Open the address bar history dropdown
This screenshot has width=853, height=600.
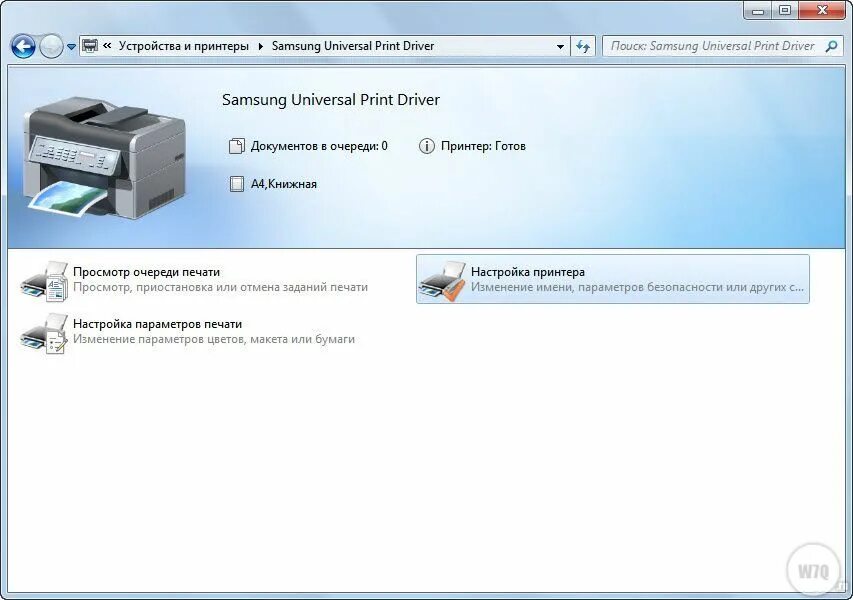[x=560, y=47]
